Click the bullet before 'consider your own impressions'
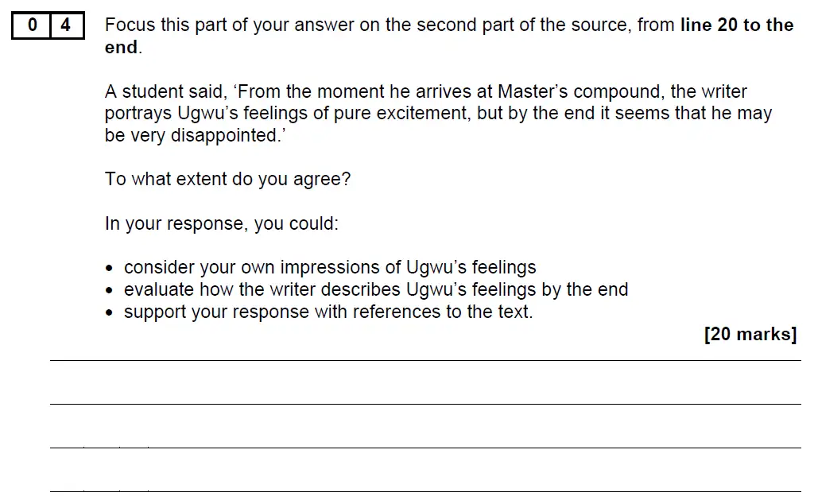The height and width of the screenshot is (504, 818). click(109, 268)
